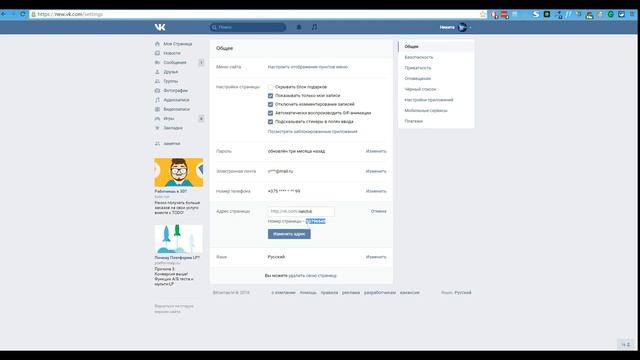Viewport: 640px width, 360px height.
Task: Click the unread counter badge next to Сообщения
Action: (x=201, y=62)
